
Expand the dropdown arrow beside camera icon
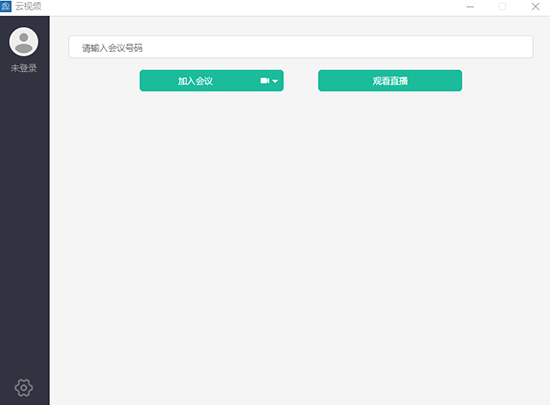point(275,81)
